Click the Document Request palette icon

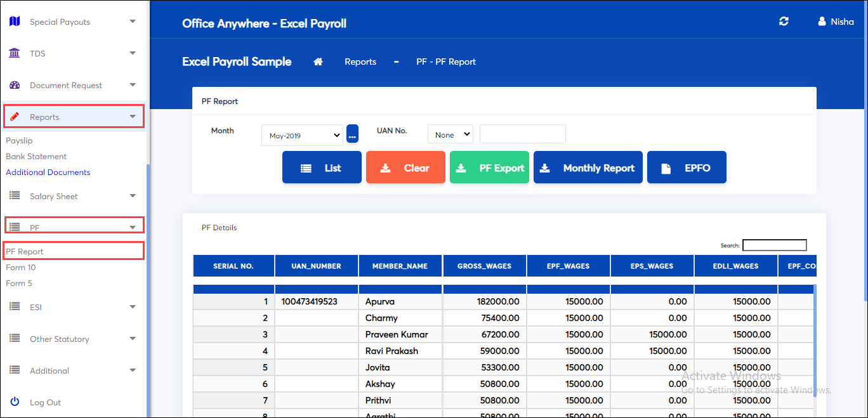click(x=15, y=85)
